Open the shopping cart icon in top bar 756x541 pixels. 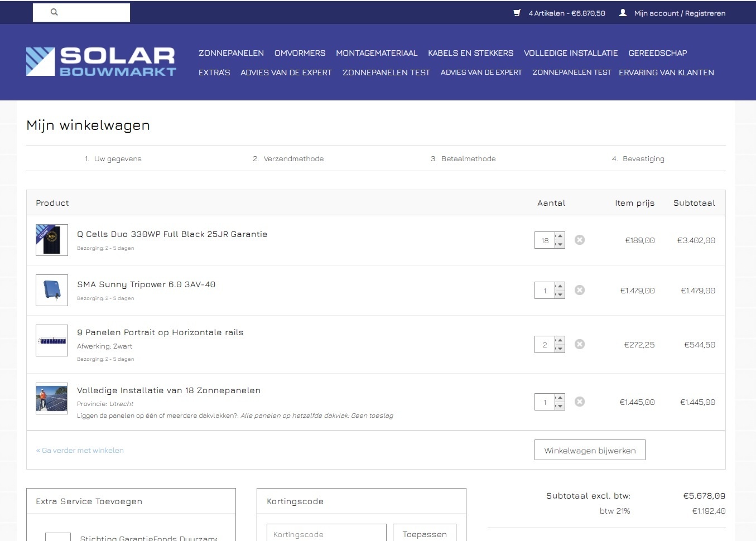[x=517, y=13]
